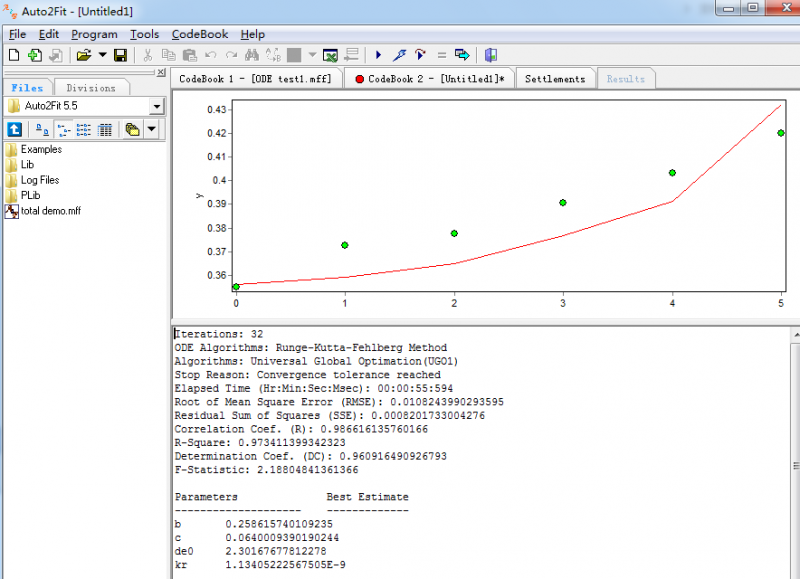Expand the Open file dropdown arrow
The height and width of the screenshot is (579, 800).
pyautogui.click(x=102, y=54)
